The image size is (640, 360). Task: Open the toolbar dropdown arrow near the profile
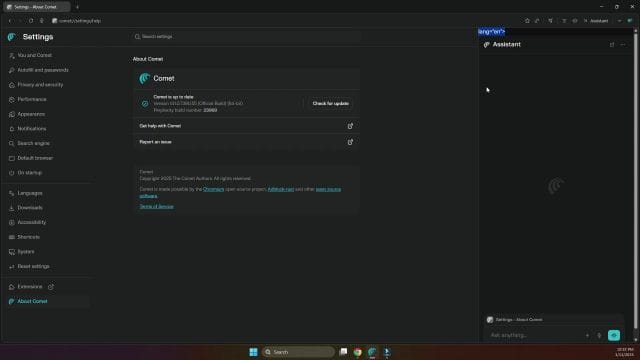[620, 21]
